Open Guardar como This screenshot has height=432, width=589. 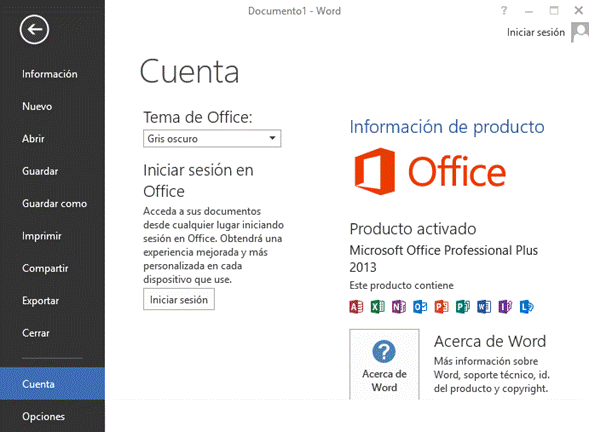pyautogui.click(x=53, y=203)
